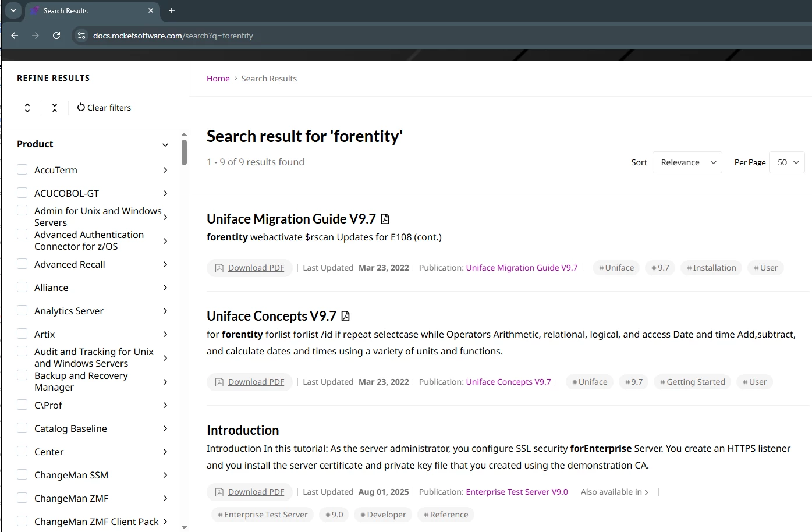Check Advanced Authentication Connector for z/OS
812x532 pixels.
coord(22,234)
